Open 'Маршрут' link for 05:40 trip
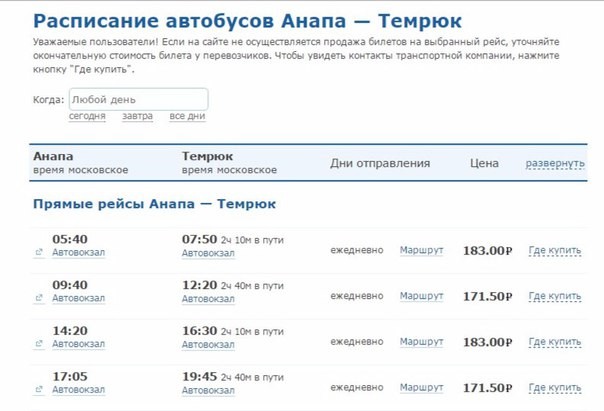Image resolution: width=604 pixels, height=411 pixels. (421, 250)
